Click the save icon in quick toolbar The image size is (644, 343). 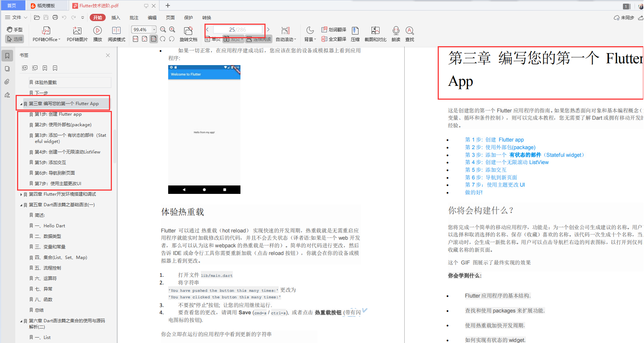pos(46,17)
